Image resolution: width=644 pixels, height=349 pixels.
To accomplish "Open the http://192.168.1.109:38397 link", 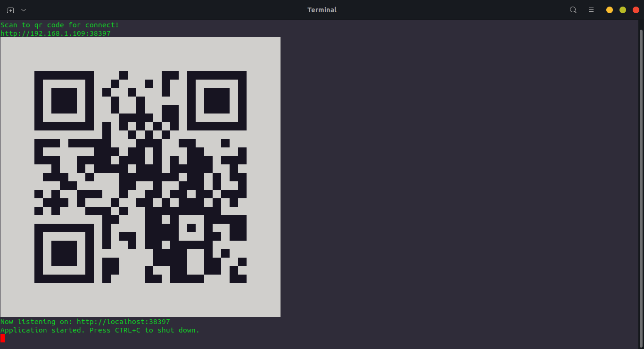I will coord(55,33).
